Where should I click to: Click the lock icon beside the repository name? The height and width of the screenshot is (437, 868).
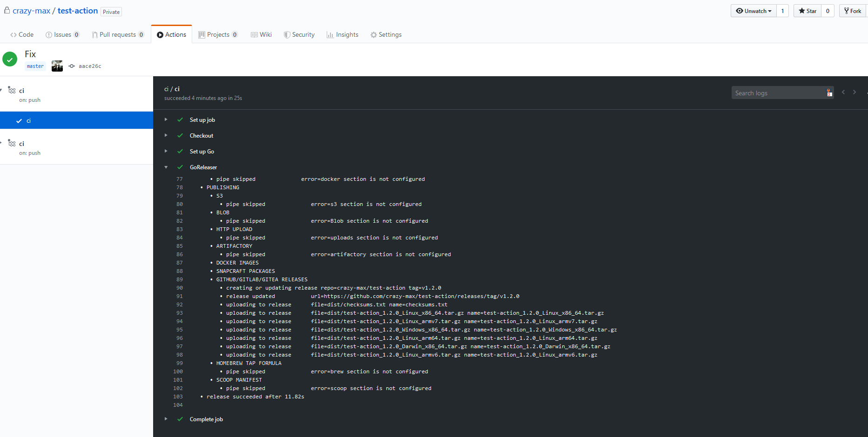(7, 10)
